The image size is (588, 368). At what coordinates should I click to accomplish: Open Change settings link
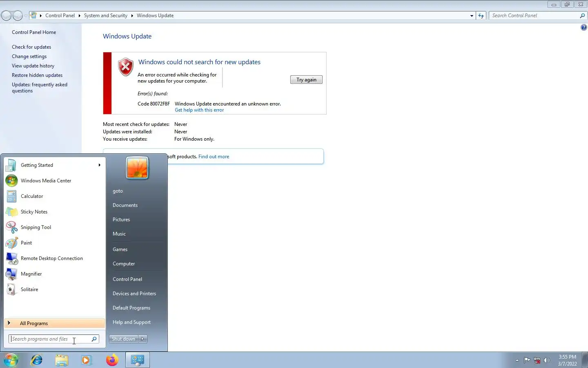coord(29,56)
